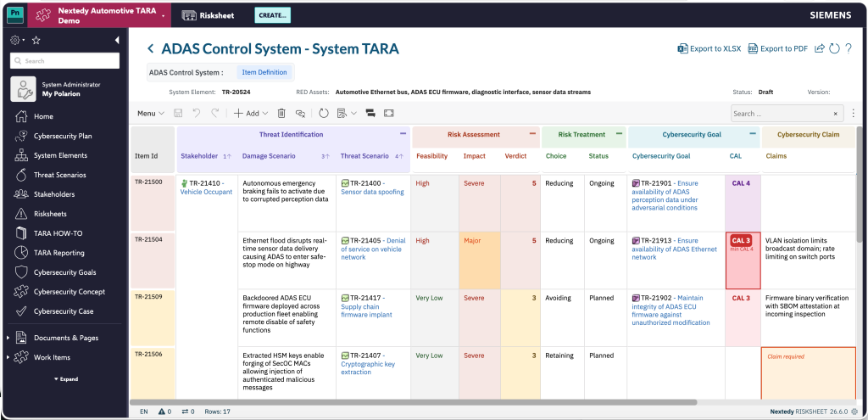Open Stakeholders in the sidebar
The height and width of the screenshot is (420, 868).
[54, 194]
